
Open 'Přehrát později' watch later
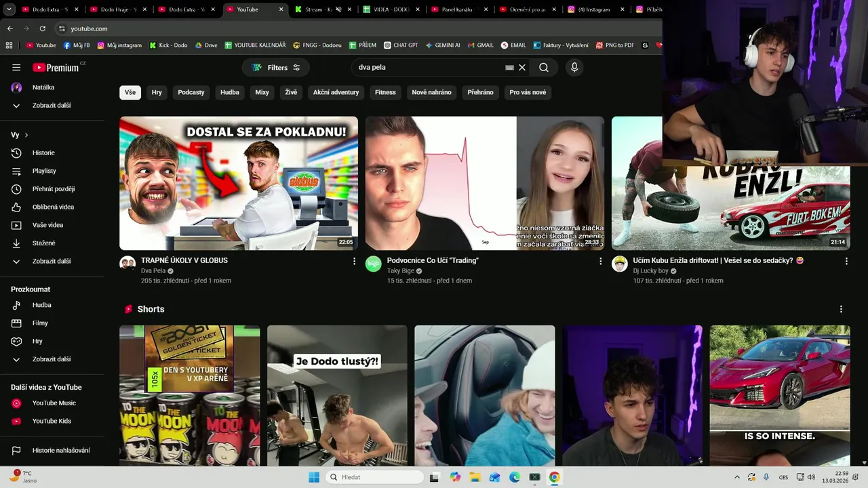point(54,189)
